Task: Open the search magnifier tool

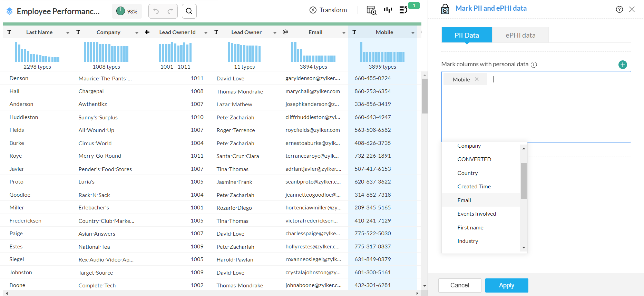Action: click(189, 11)
